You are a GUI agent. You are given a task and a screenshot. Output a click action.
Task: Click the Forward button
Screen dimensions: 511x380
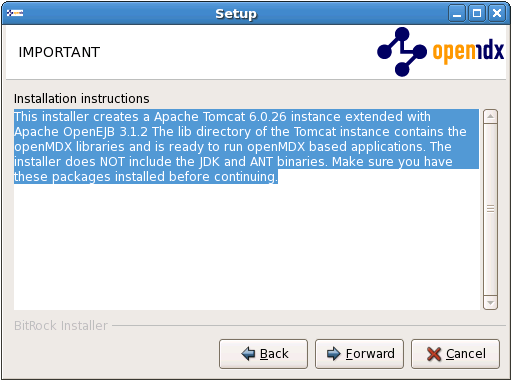(x=359, y=354)
